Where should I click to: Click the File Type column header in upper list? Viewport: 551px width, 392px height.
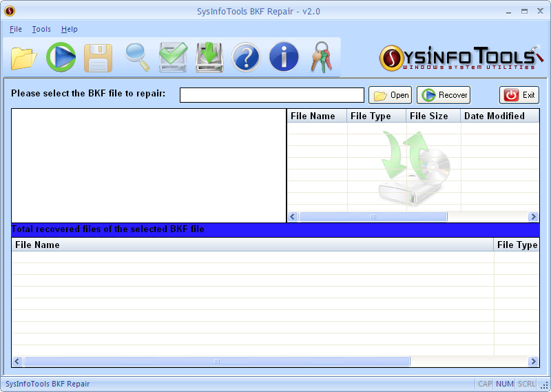click(377, 116)
